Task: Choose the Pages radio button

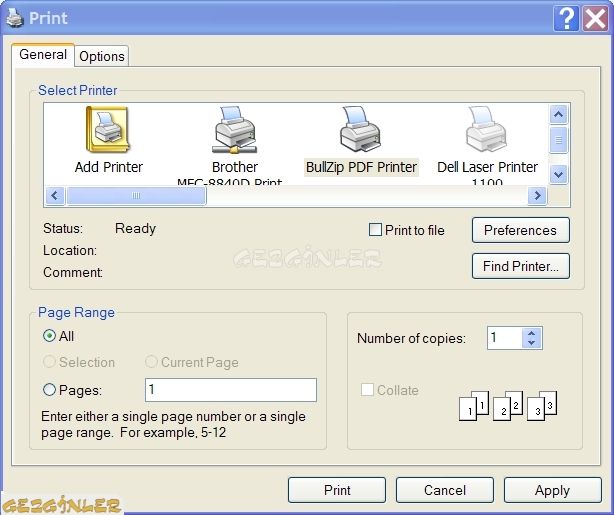Action: point(49,390)
